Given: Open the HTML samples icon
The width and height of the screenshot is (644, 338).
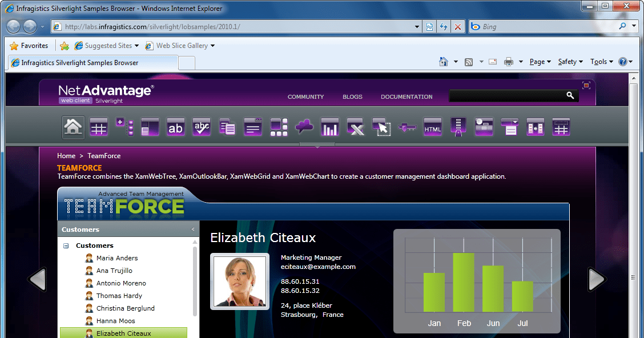Looking at the screenshot, I should [432, 127].
